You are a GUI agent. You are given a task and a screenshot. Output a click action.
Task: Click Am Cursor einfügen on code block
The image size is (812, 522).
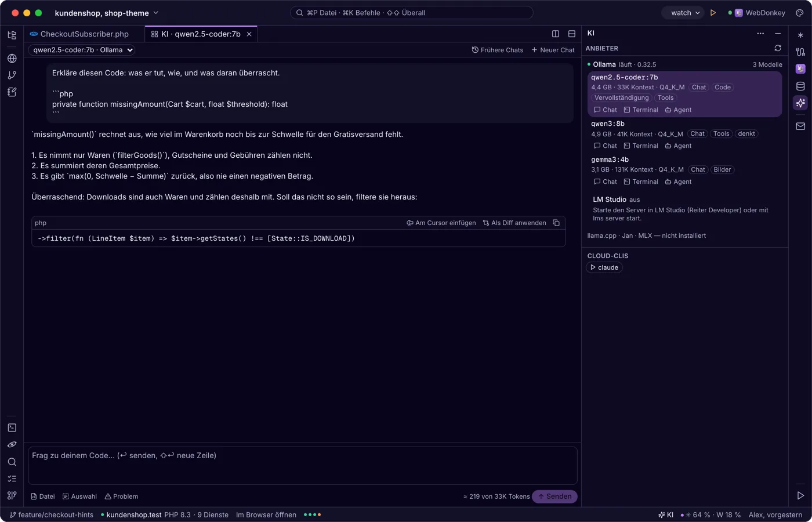point(441,223)
